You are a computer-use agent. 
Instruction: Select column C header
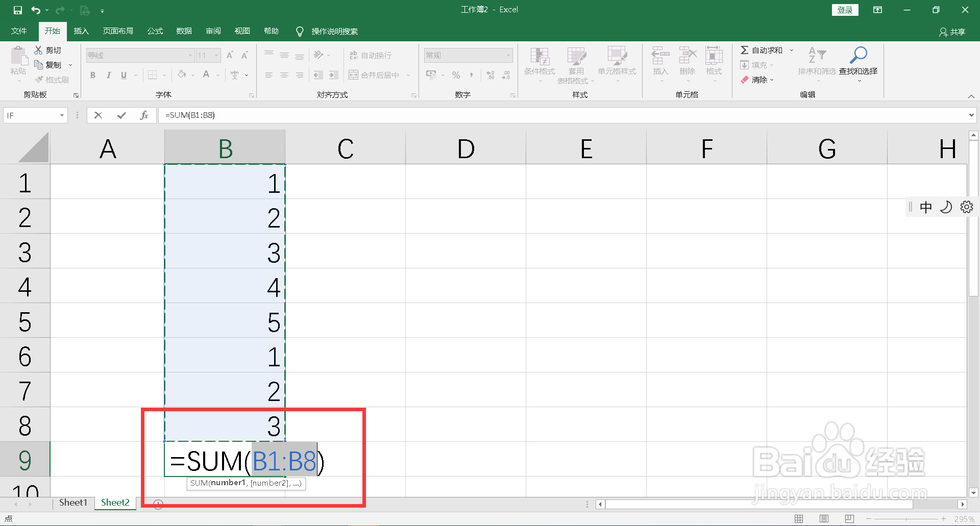click(x=346, y=147)
